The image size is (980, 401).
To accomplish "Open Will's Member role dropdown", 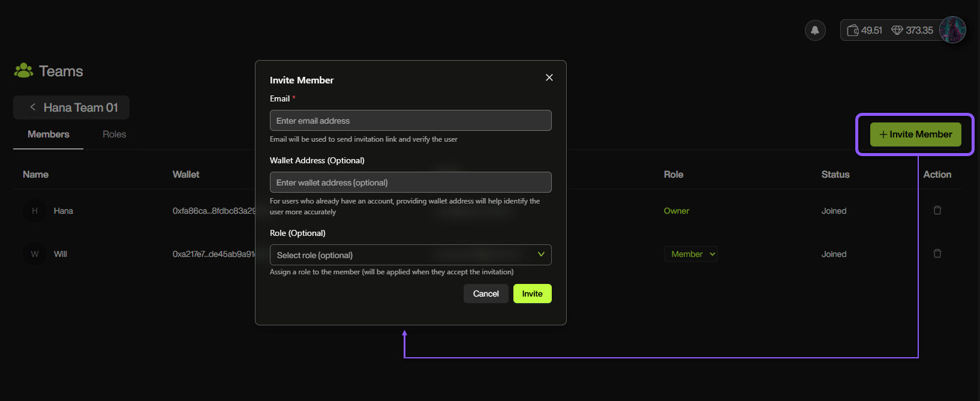I will pos(691,254).
